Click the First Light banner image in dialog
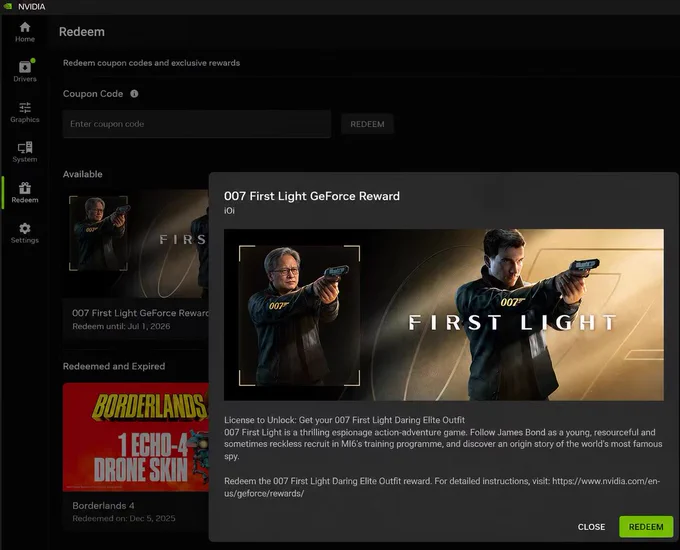This screenshot has width=680, height=550. point(444,314)
